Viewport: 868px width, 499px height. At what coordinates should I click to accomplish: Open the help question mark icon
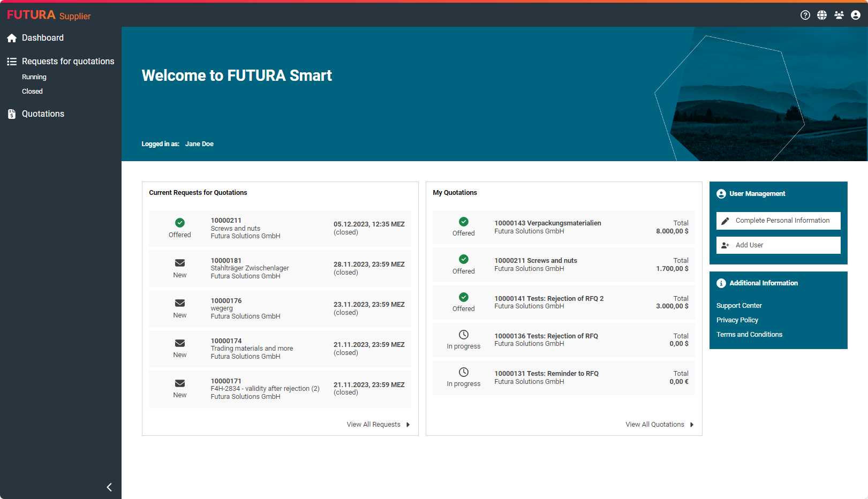(x=805, y=15)
